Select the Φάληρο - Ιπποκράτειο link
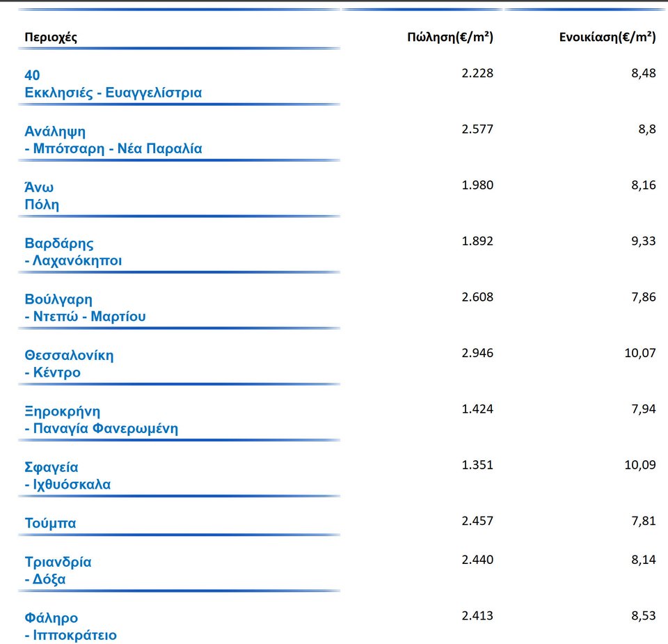Image resolution: width=668 pixels, height=644 pixels. [70, 627]
